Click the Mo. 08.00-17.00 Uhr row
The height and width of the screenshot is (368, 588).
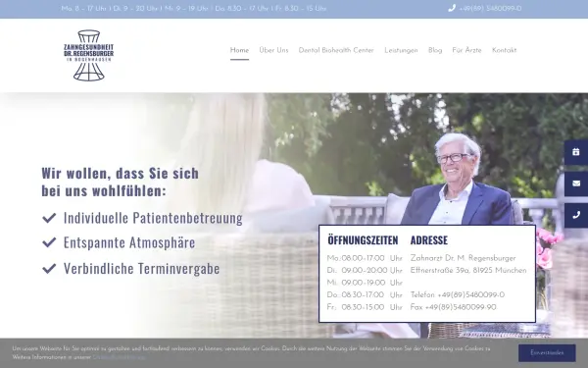(x=365, y=258)
